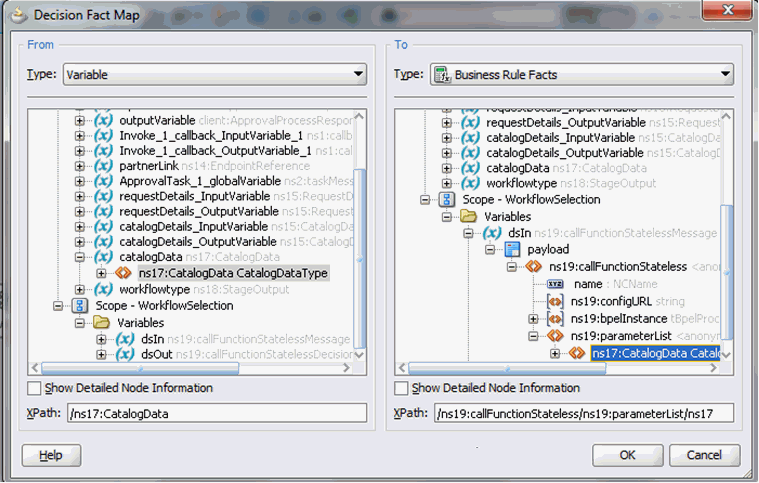Confirm with the OK button
The width and height of the screenshot is (759, 483).
tap(627, 455)
